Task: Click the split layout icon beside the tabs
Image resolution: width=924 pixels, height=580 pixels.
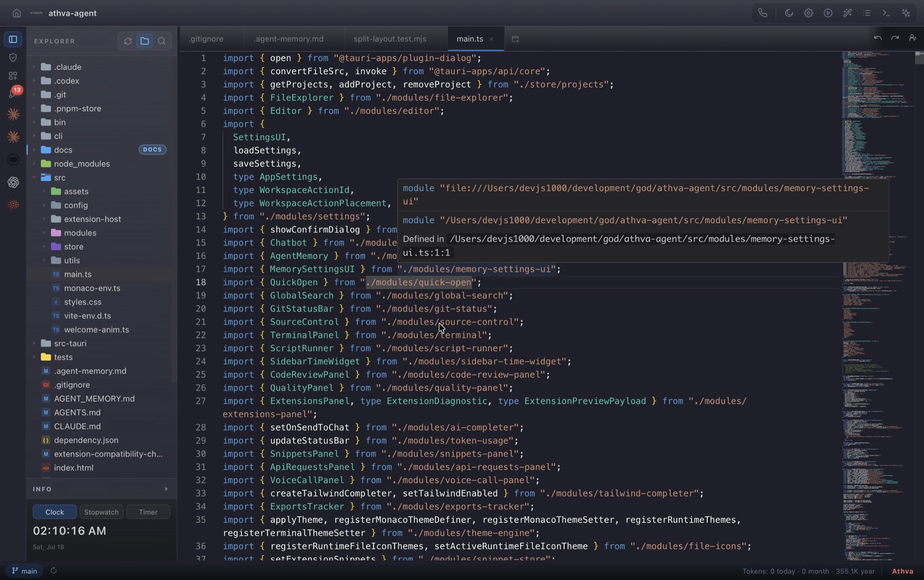Action: pos(515,39)
